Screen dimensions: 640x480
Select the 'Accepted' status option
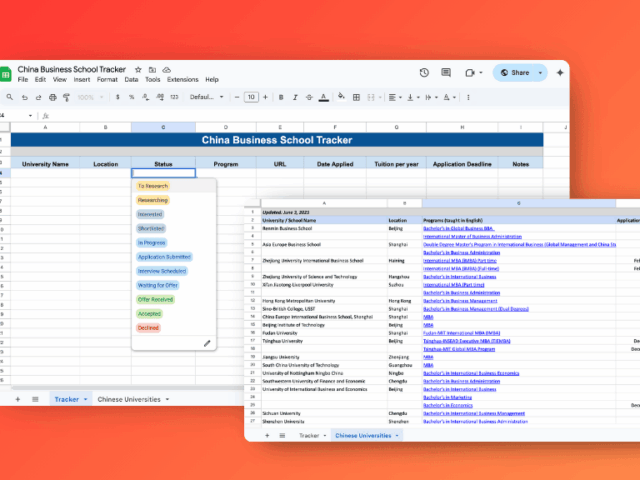click(x=149, y=313)
